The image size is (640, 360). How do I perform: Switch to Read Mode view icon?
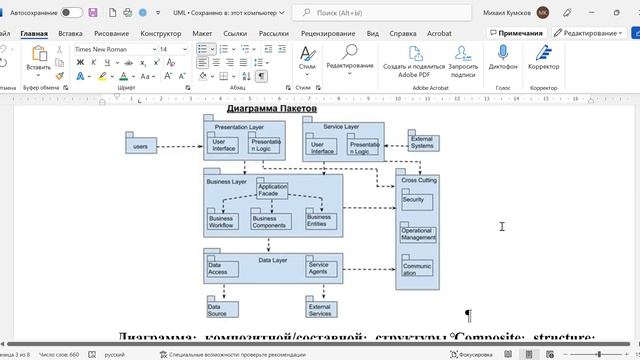point(508,354)
